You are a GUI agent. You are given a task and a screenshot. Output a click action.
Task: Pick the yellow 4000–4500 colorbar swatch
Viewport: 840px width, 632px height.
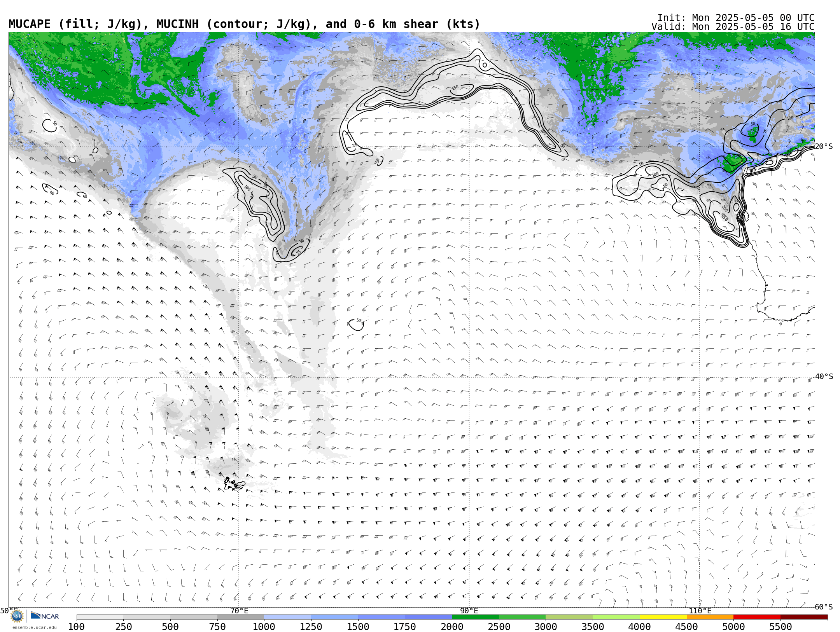(x=663, y=617)
